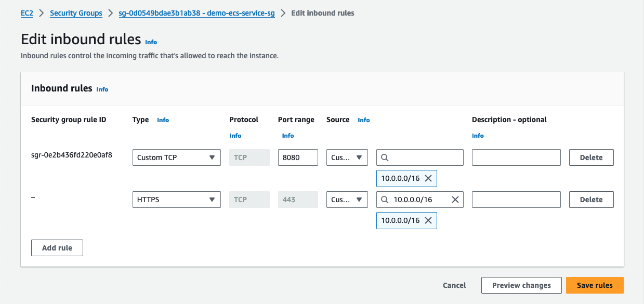This screenshot has width=644, height=304.
Task: Click the Save rules button
Action: [595, 285]
